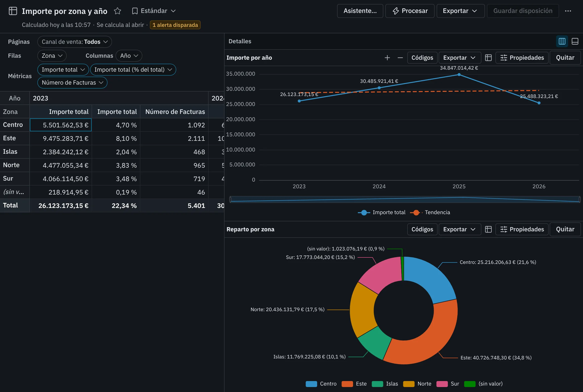Expand Exportar in Importe por año panel

tap(460, 58)
